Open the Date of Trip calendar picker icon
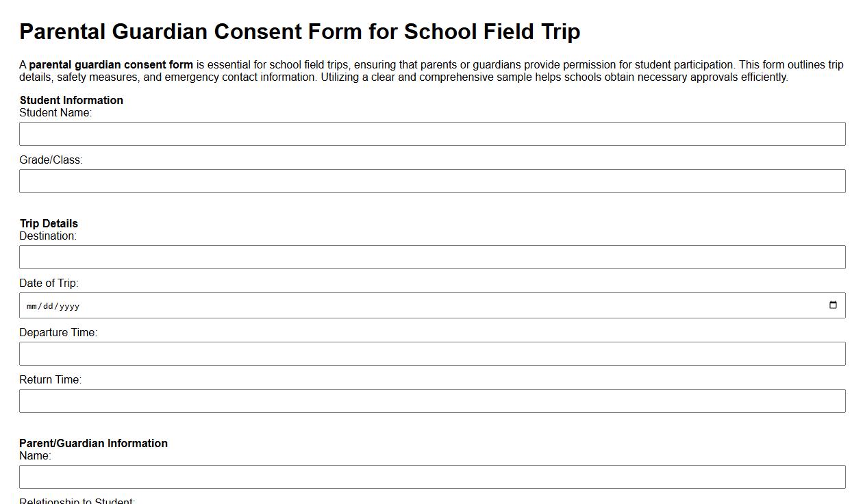Viewport: 865px width, 504px height. [833, 305]
